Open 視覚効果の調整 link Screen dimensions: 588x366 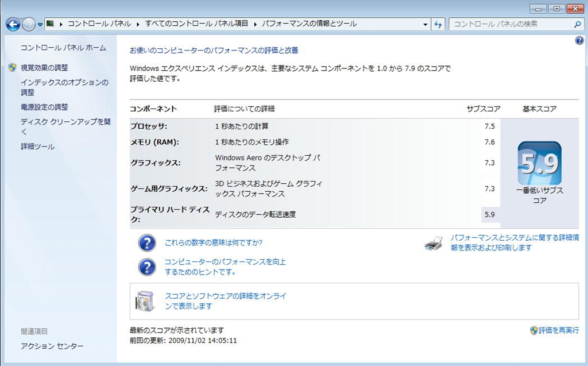tap(44, 68)
